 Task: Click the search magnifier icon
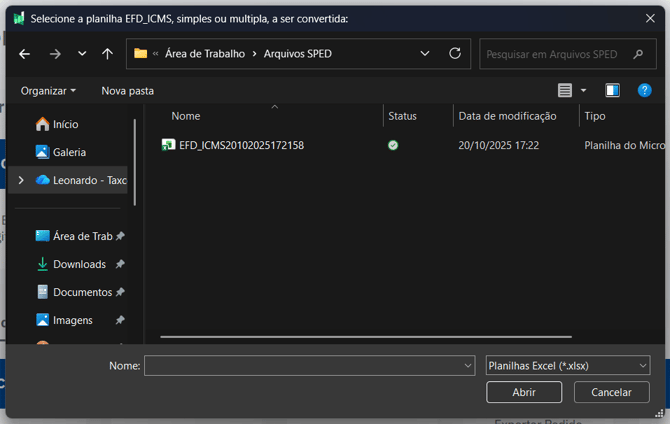click(638, 54)
